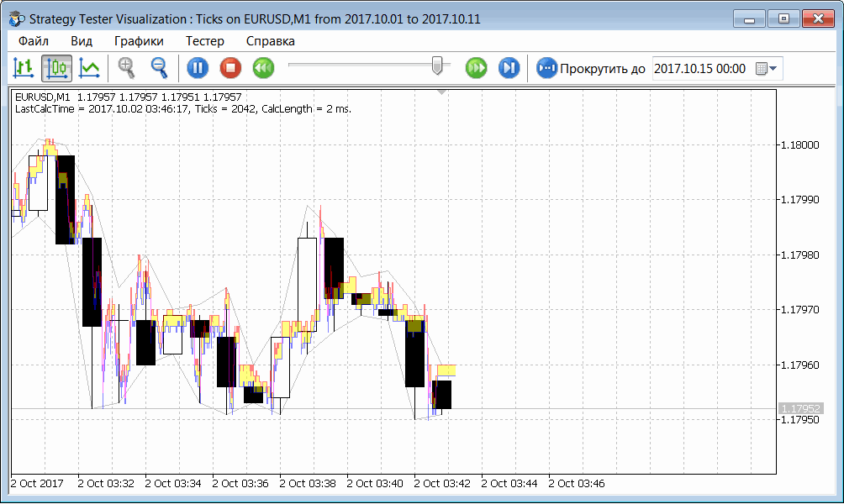Click the blue scroll-to-date icon

pos(546,68)
